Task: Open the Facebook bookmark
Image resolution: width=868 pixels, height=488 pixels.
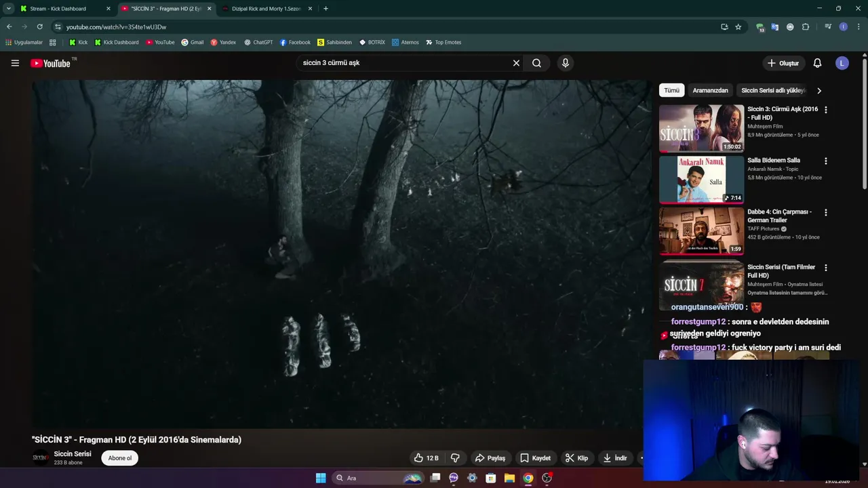Action: pos(295,42)
